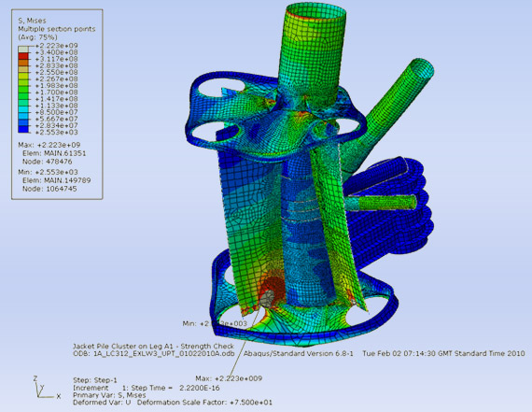
Task: Select the Max: +2.223e+009 annotation label
Action: pyautogui.click(x=229, y=378)
